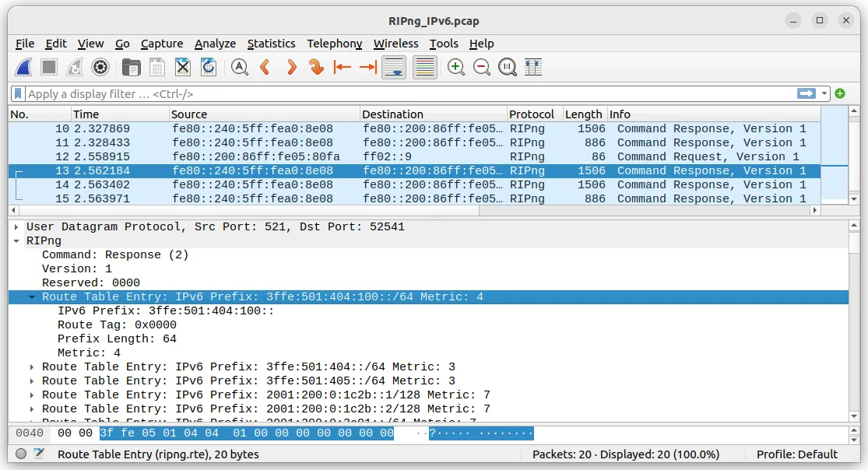Open the display filter history dropdown
Viewport: 868px width, 470px height.
(824, 93)
